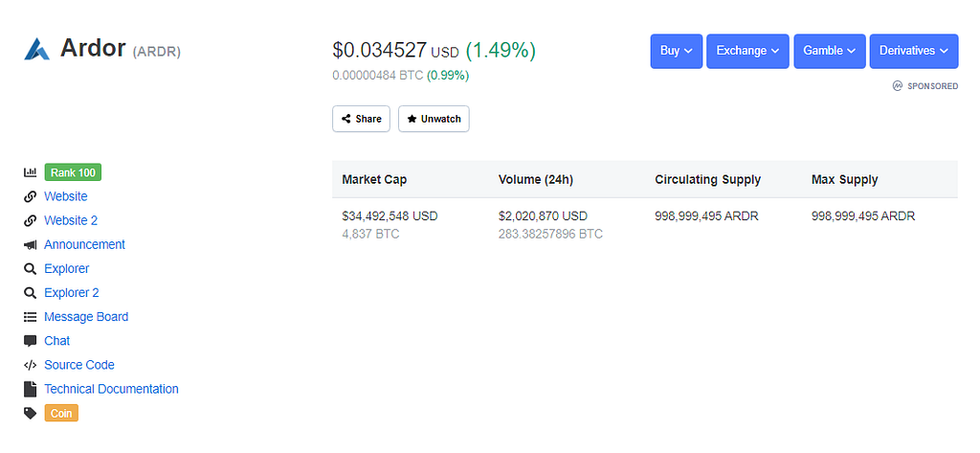Click the speech bubble Chat icon

(x=30, y=341)
